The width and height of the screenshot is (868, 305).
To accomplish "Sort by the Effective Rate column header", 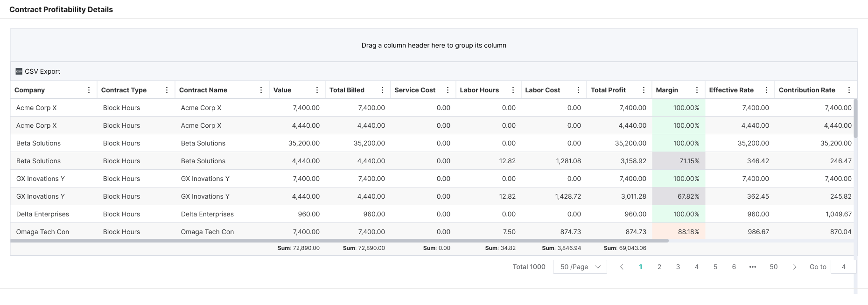I will point(731,90).
